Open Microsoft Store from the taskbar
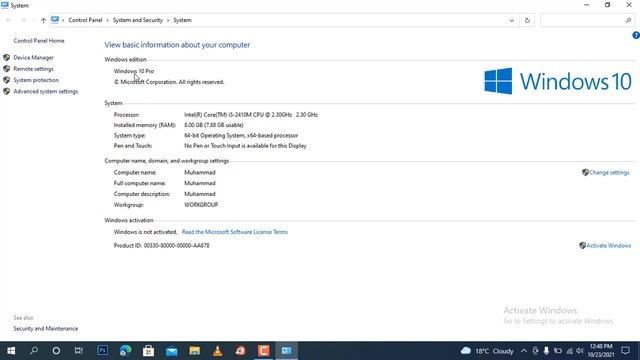The image size is (640, 360). [x=149, y=351]
